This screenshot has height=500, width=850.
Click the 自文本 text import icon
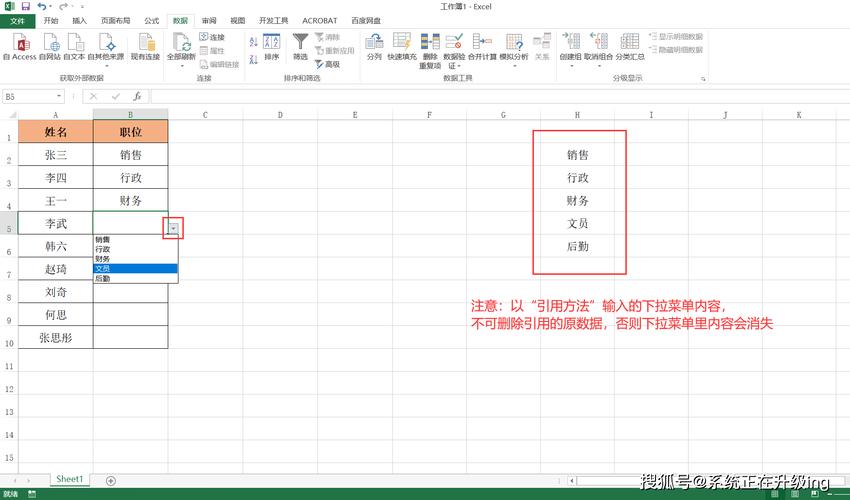[74, 46]
